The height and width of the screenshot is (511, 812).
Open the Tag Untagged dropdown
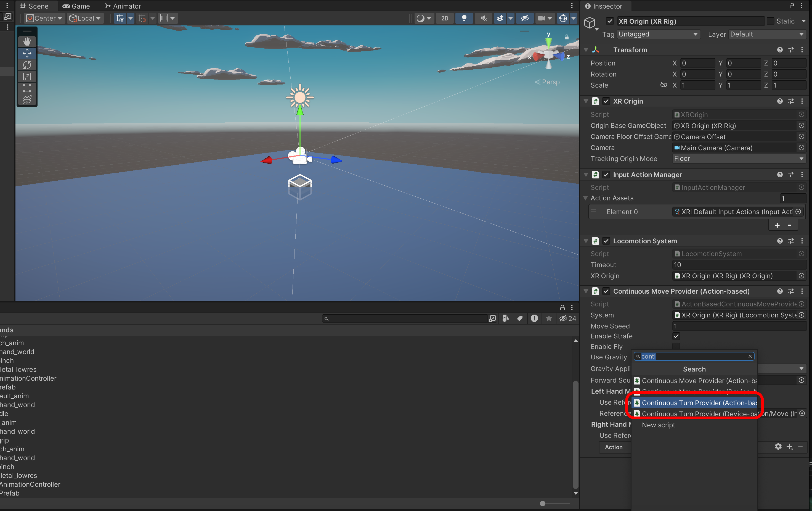(658, 35)
